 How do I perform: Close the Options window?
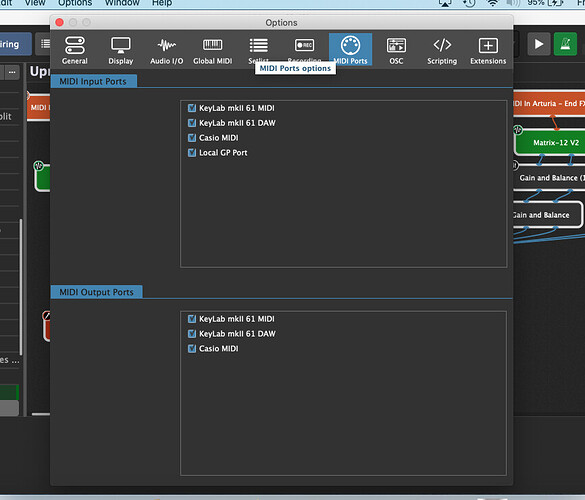[x=59, y=22]
